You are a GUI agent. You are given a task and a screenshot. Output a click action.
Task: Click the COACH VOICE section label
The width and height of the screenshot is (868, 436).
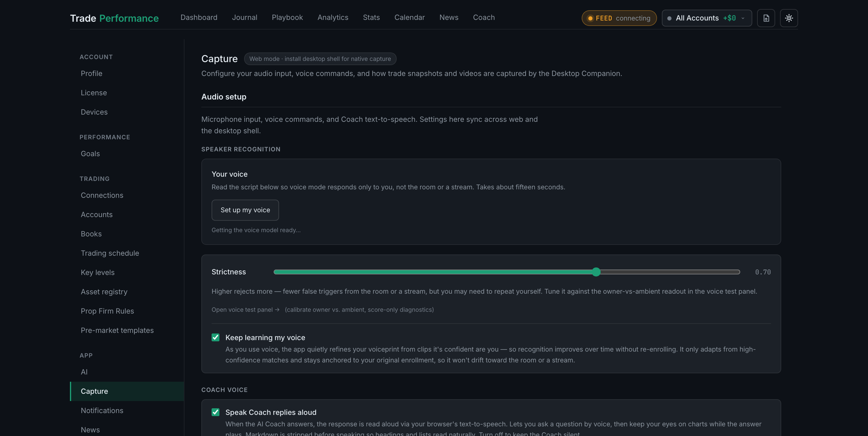225,390
